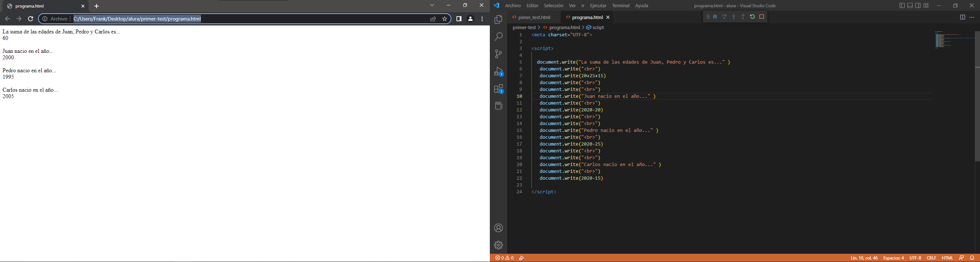Toggle the secondary side bar layout
Screen dimensions: 980x262
(918, 6)
